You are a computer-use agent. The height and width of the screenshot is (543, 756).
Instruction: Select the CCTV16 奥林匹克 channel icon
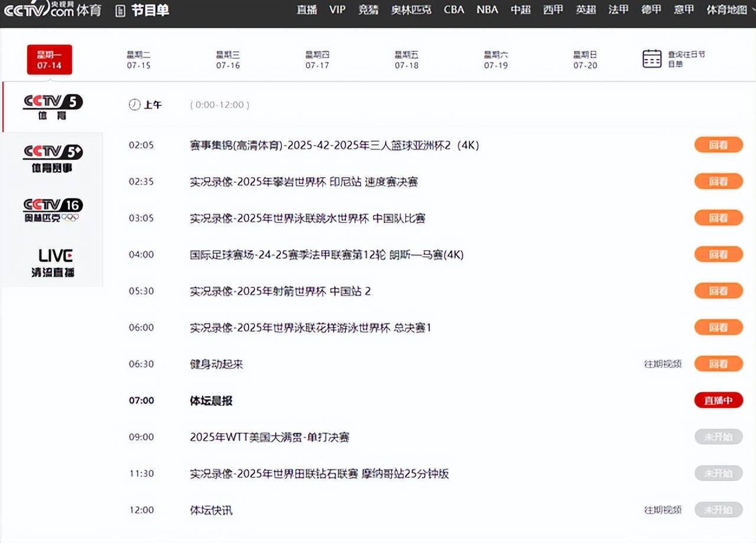coord(53,210)
